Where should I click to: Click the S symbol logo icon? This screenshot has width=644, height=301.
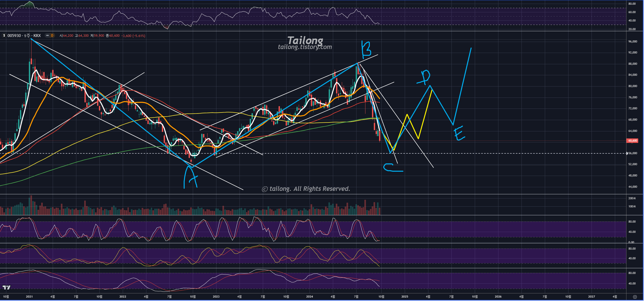4,35
